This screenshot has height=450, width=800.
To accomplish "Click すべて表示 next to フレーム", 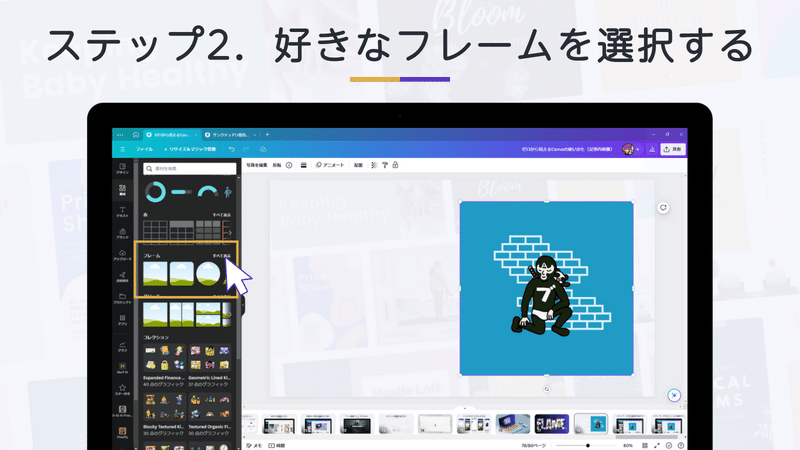I will [x=221, y=256].
